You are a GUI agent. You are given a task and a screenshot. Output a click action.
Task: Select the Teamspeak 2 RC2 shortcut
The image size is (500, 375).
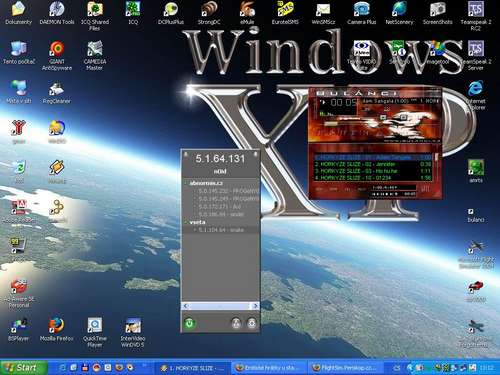coord(476,16)
